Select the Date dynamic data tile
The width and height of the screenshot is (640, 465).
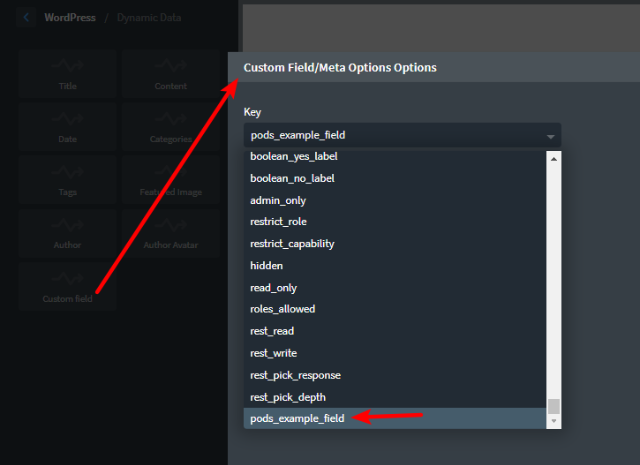click(67, 127)
